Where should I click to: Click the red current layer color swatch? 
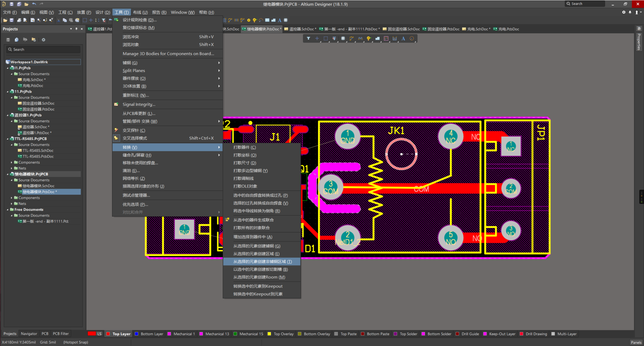(x=92, y=334)
